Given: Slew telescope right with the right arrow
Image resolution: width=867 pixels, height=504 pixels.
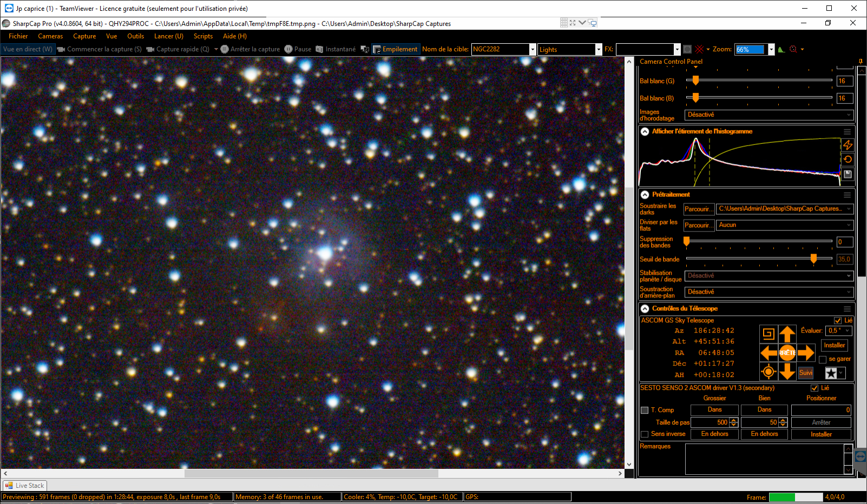Looking at the screenshot, I should pyautogui.click(x=806, y=353).
